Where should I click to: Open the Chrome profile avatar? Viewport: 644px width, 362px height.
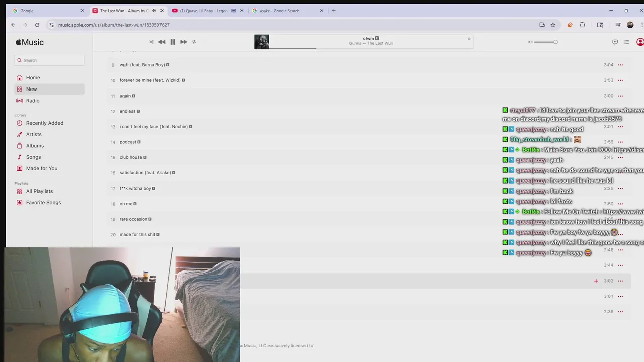(630, 25)
